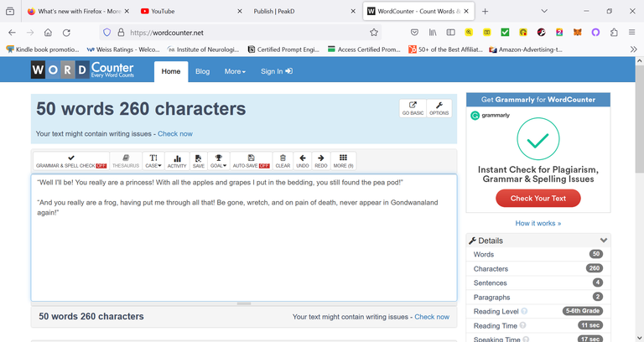Click the Reading Level help icon
644x342 pixels.
tap(524, 311)
